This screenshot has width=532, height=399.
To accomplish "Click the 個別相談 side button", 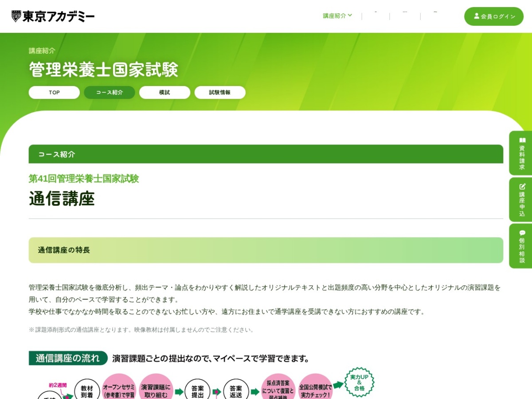I will point(521,246).
